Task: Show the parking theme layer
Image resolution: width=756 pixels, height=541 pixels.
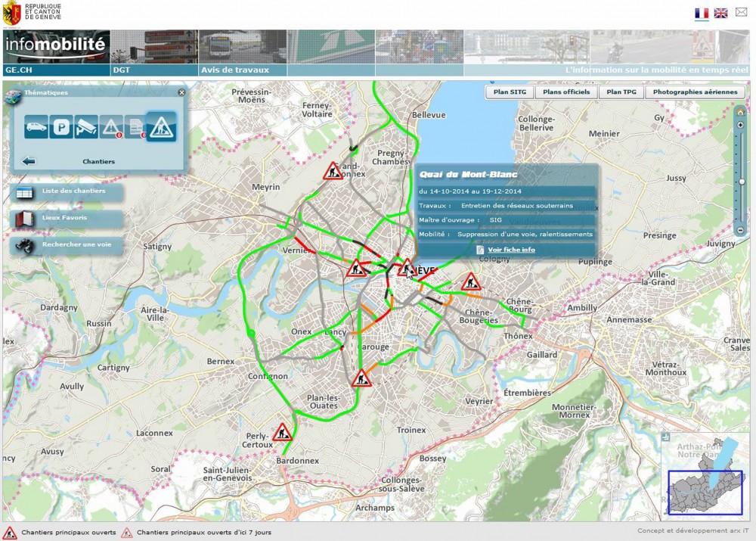Action: tap(60, 128)
